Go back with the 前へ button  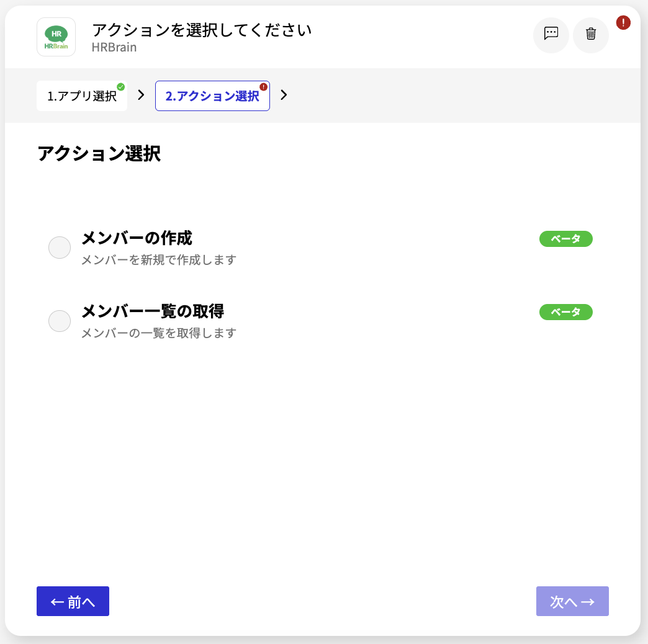(73, 601)
